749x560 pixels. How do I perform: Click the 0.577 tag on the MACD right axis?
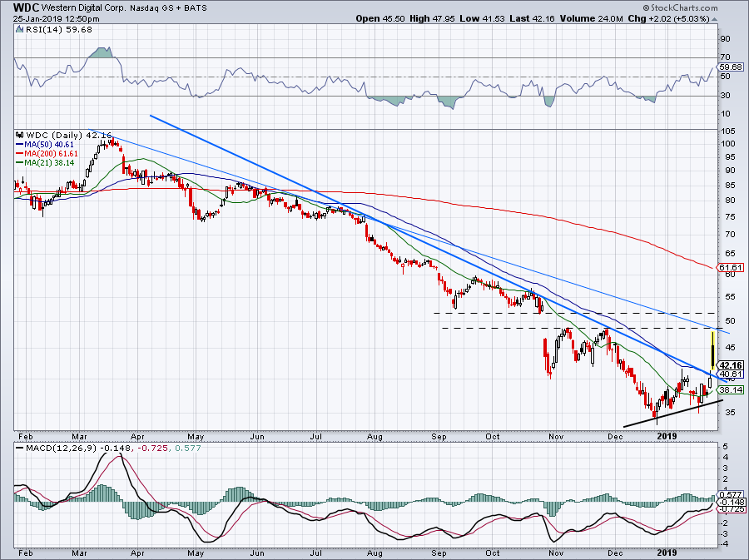point(732,495)
